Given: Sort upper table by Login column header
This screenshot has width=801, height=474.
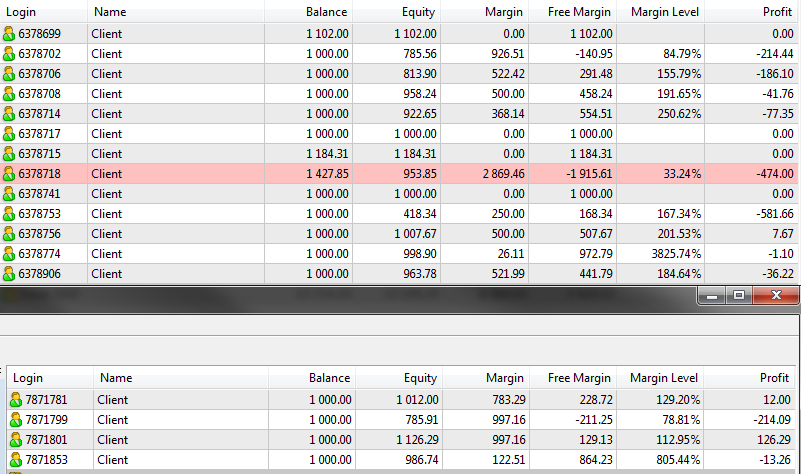Looking at the screenshot, I should coord(43,12).
